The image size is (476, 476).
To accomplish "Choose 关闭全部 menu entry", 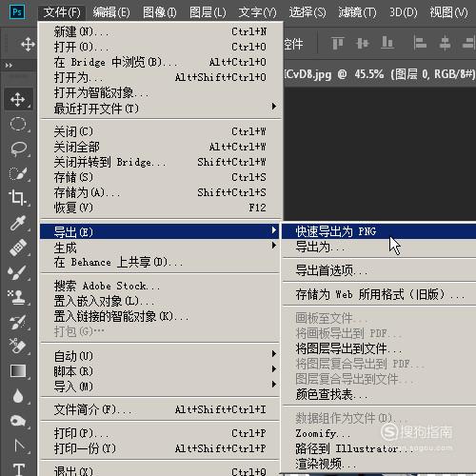I will pyautogui.click(x=161, y=147).
